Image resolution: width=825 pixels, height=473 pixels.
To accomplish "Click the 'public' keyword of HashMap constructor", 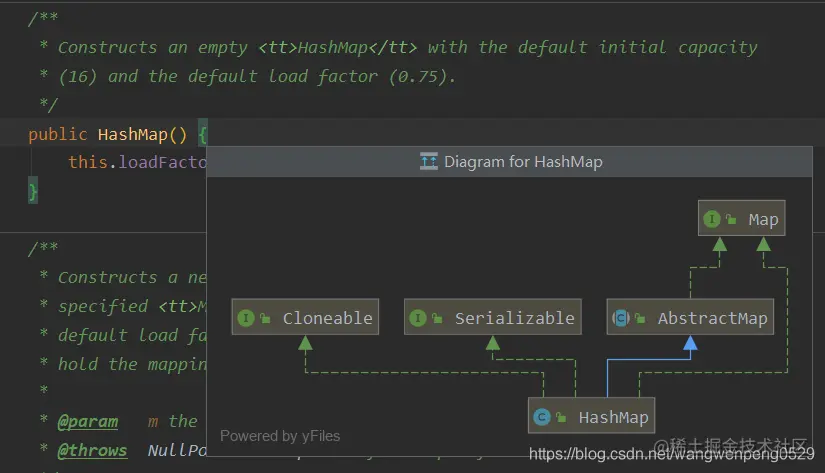I will coord(57,134).
